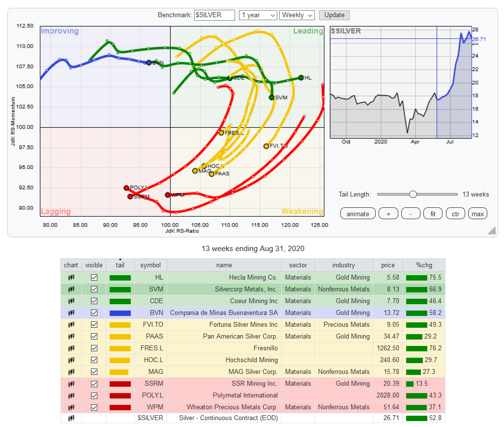
Task: Hide SSRM from the graph
Action: coord(94,384)
